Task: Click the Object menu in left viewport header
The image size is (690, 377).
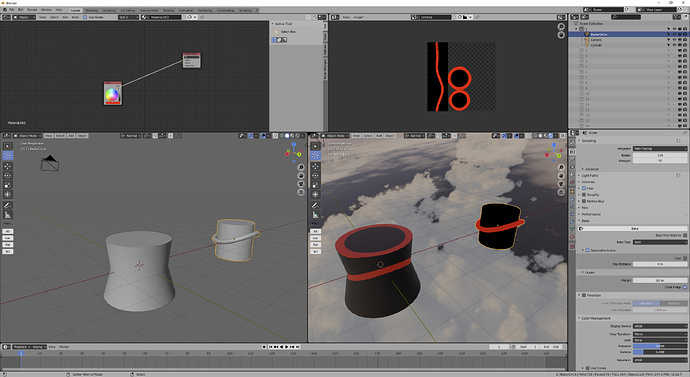Action: click(82, 136)
